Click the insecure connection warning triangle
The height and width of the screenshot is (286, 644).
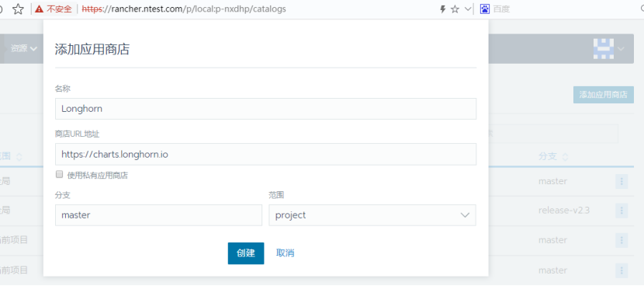(x=39, y=9)
